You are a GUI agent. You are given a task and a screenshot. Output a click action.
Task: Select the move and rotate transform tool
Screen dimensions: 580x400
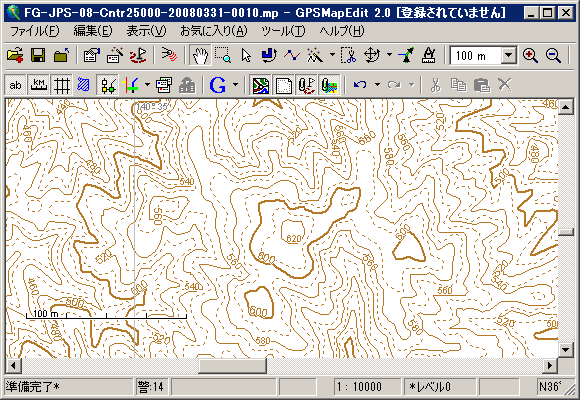(372, 56)
